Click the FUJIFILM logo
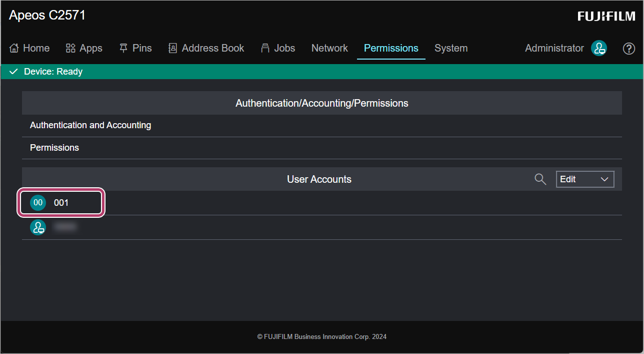Viewport: 644px width, 354px height. (606, 16)
